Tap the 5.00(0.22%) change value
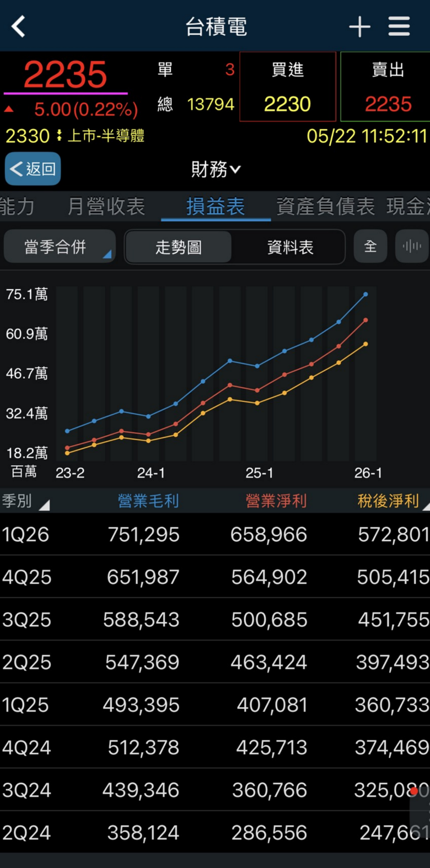 (86, 110)
